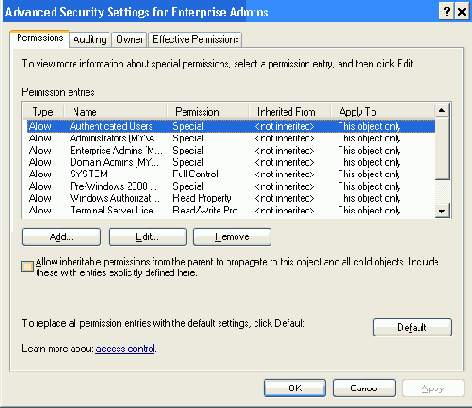Image resolution: width=472 pixels, height=408 pixels.
Task: Click the Edit... button
Action: click(148, 237)
